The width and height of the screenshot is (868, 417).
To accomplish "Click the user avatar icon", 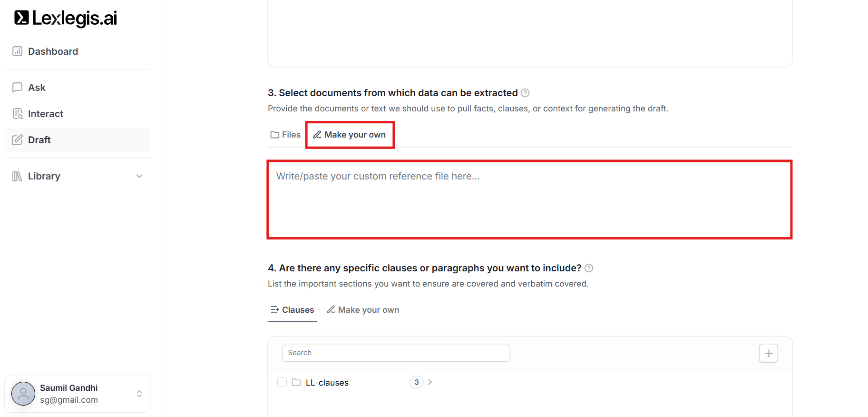I will [23, 394].
